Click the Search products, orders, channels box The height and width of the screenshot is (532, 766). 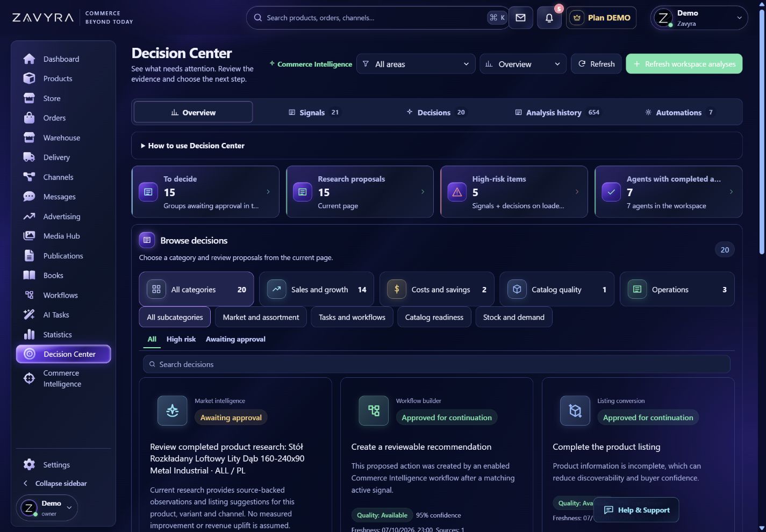(x=377, y=18)
